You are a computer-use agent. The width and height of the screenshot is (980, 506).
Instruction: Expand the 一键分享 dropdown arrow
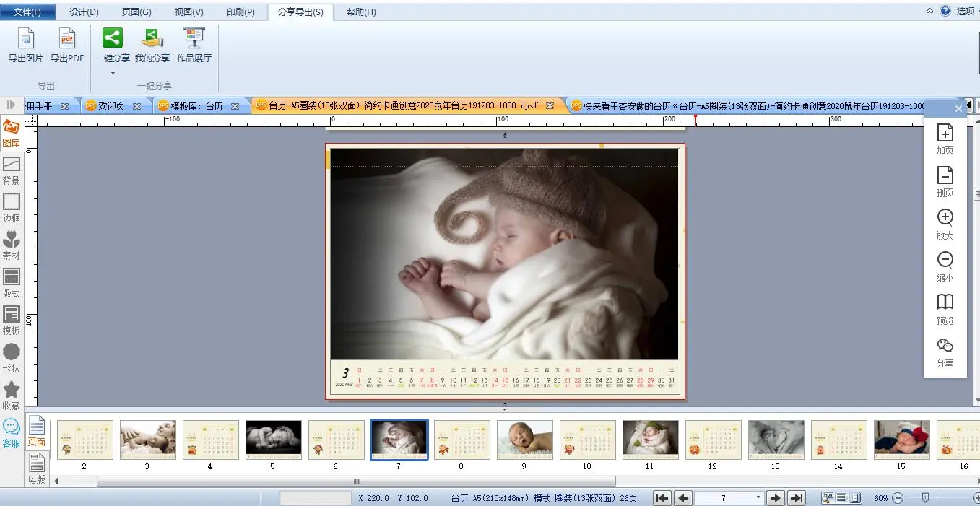tap(113, 73)
